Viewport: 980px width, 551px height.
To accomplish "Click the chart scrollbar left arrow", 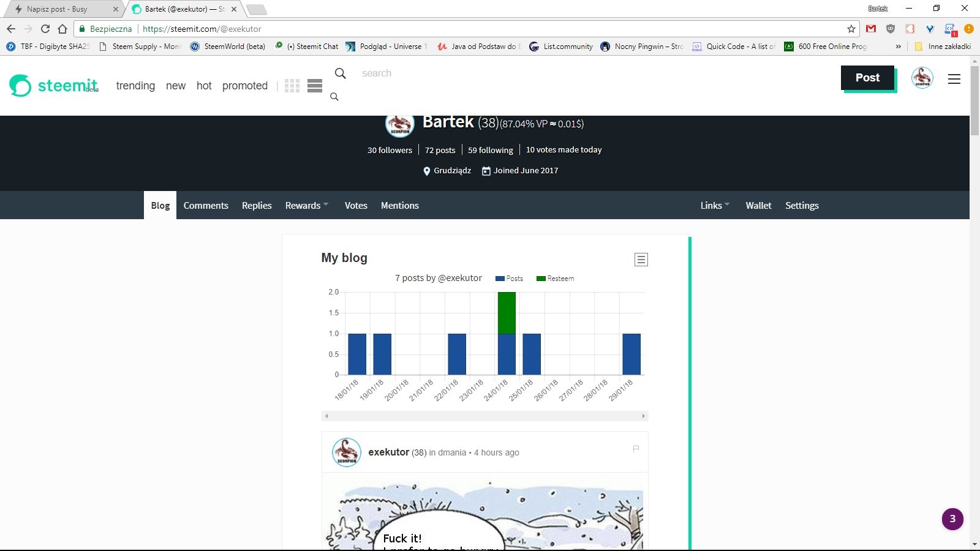I will pos(326,416).
